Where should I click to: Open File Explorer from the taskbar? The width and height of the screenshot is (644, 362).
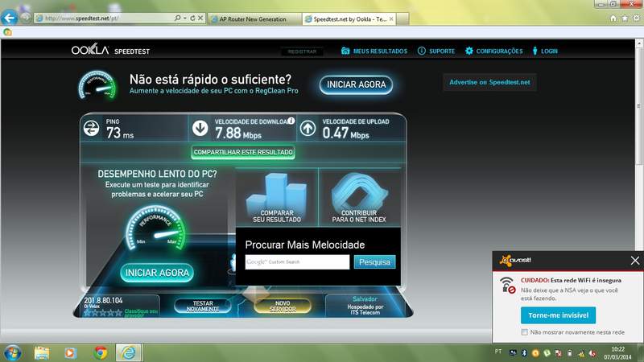point(42,353)
